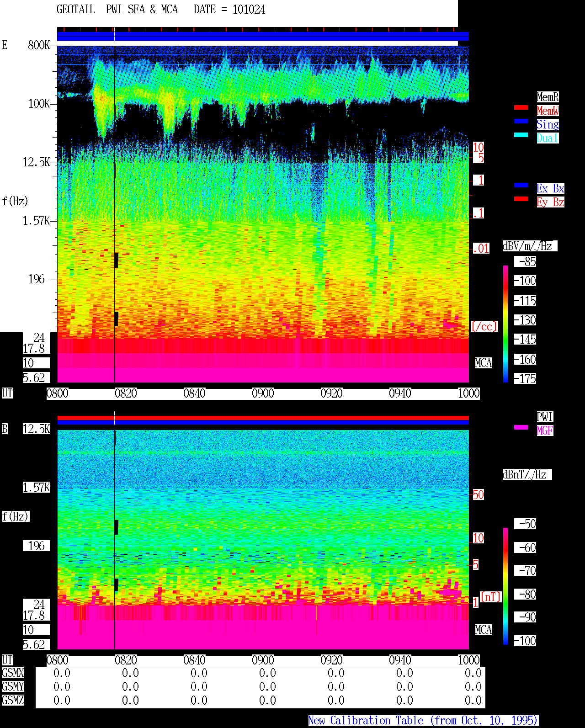
Task: Click the GSMY row label
Action: [x=13, y=686]
